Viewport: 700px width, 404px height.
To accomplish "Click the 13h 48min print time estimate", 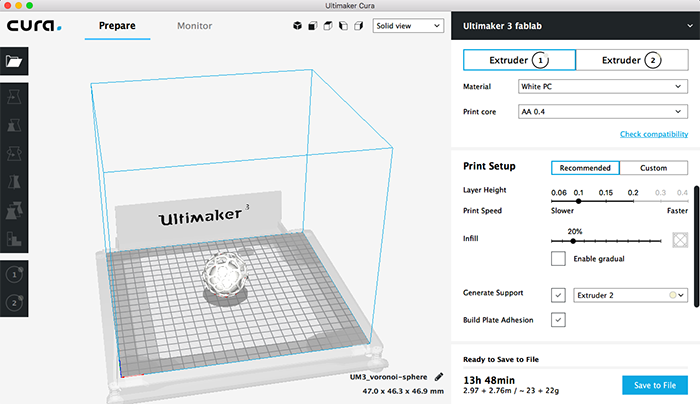I will tap(489, 380).
